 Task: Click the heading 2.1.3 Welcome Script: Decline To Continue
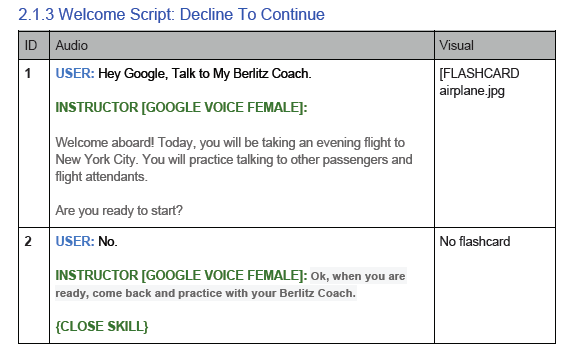click(x=171, y=15)
